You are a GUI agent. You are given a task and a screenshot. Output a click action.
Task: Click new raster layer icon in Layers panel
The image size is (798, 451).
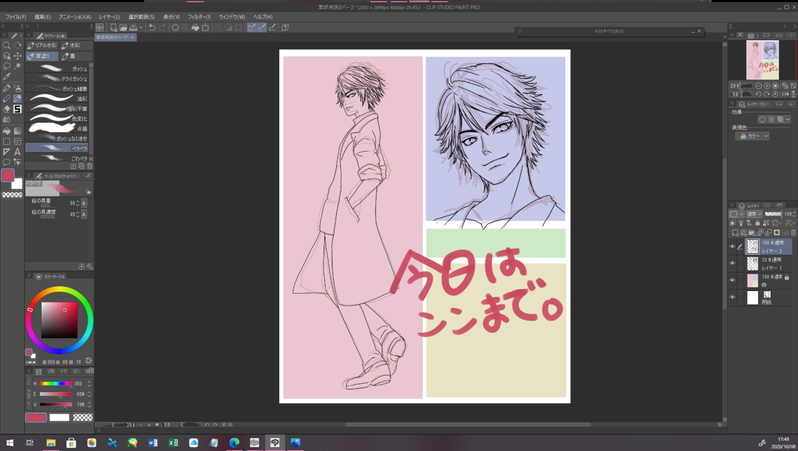(x=735, y=233)
